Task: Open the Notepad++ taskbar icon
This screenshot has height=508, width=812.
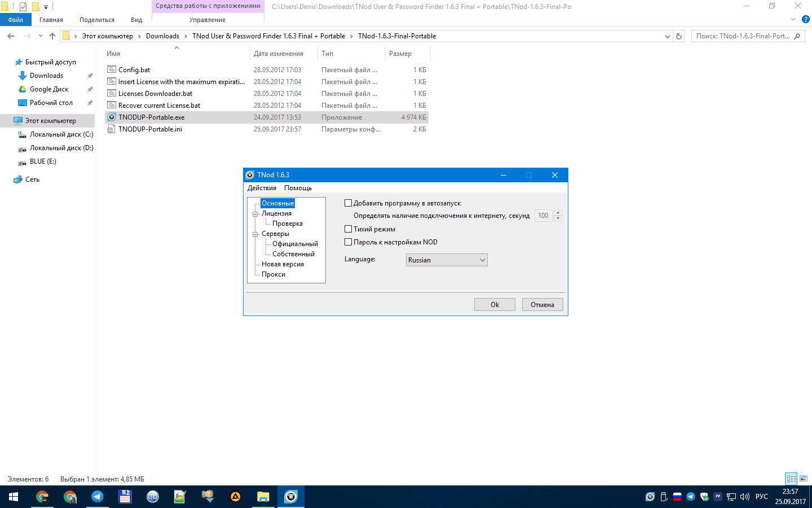Action: tap(180, 497)
